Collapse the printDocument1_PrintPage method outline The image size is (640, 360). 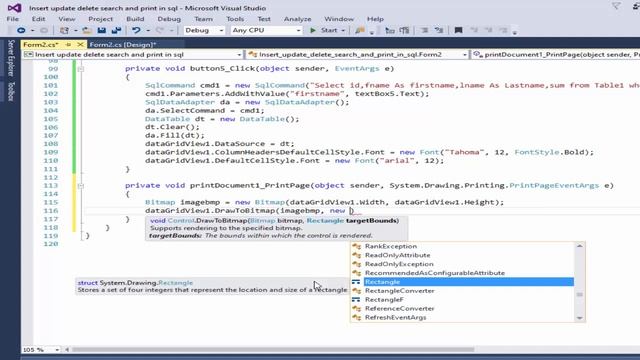click(81, 186)
